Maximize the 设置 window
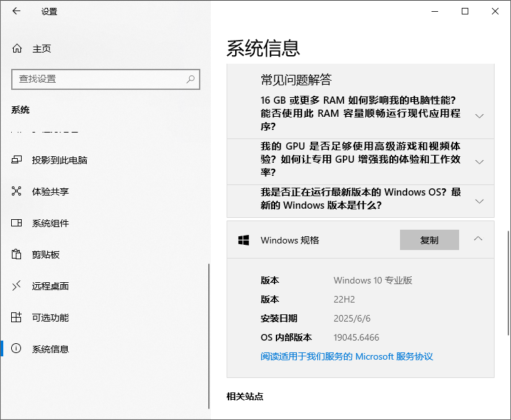Image resolution: width=511 pixels, height=420 pixels. (x=465, y=11)
